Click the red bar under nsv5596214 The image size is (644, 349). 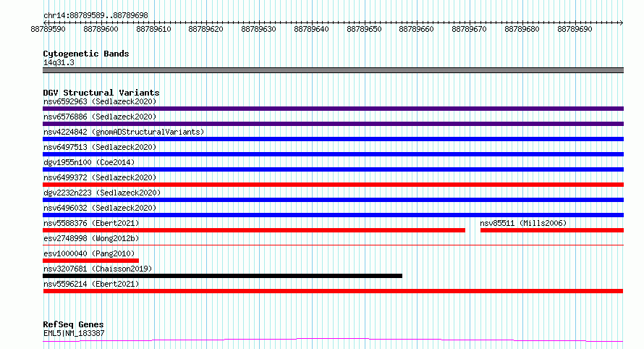(333, 291)
